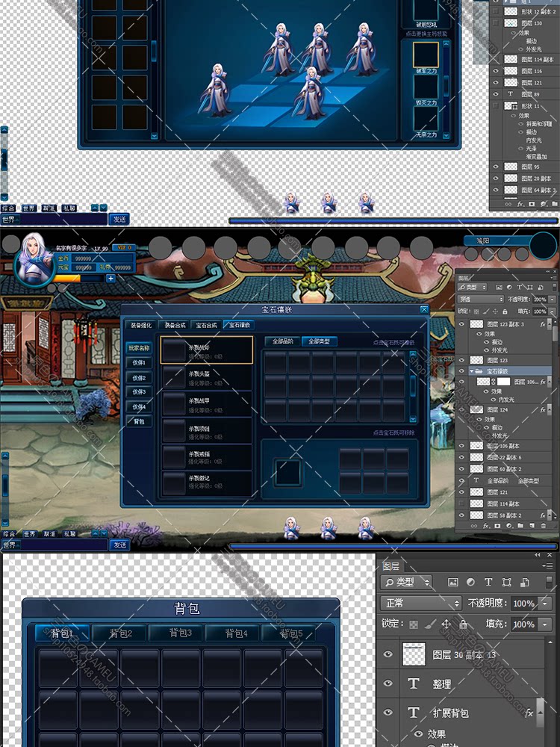Show hidden layer 图层 114 副本 in middle panel
560x747 pixels.
461,503
